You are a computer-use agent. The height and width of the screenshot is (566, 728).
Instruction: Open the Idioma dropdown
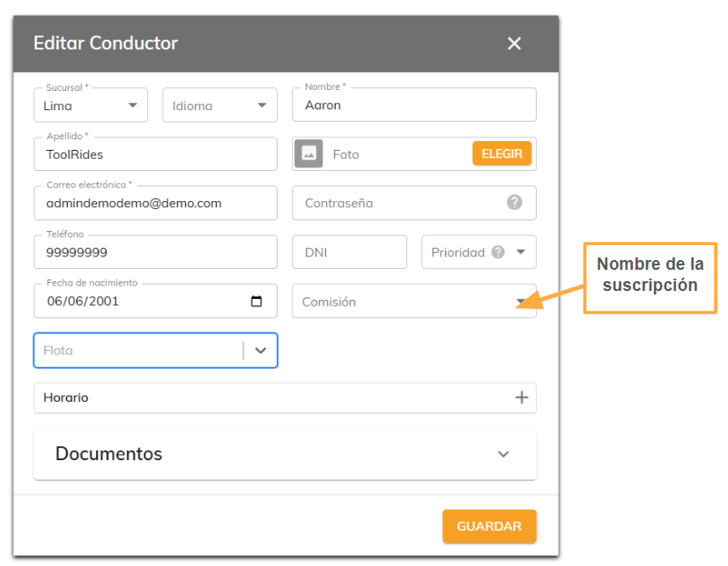point(219,106)
